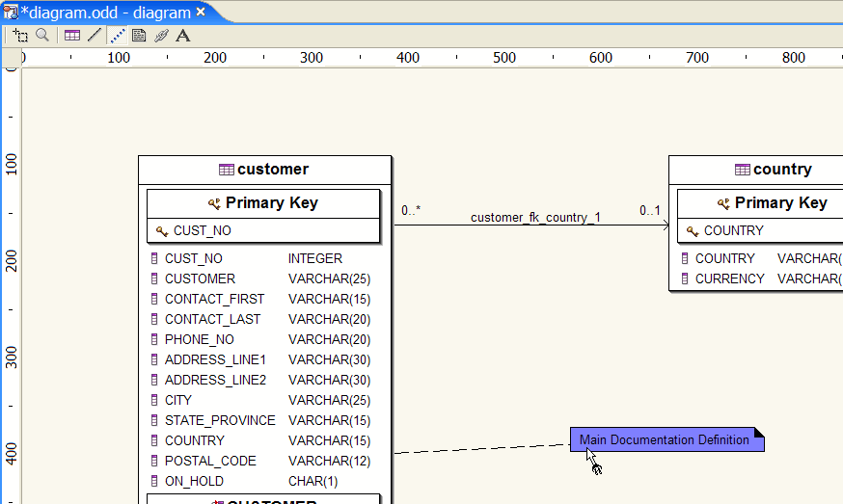Click the chain link tool icon

pyautogui.click(x=161, y=36)
